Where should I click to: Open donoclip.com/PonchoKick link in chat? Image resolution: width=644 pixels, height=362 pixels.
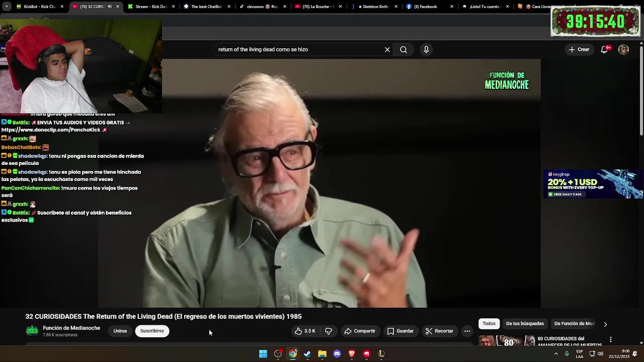(x=51, y=130)
